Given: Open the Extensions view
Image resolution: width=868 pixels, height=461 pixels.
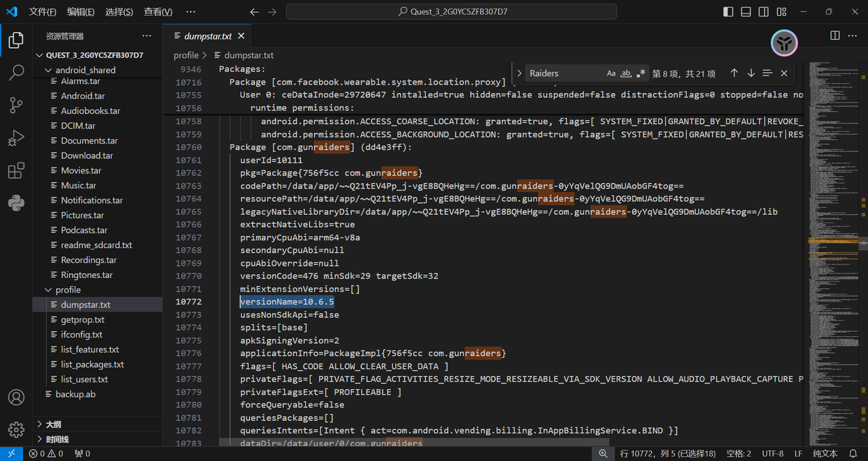Looking at the screenshot, I should [x=16, y=171].
